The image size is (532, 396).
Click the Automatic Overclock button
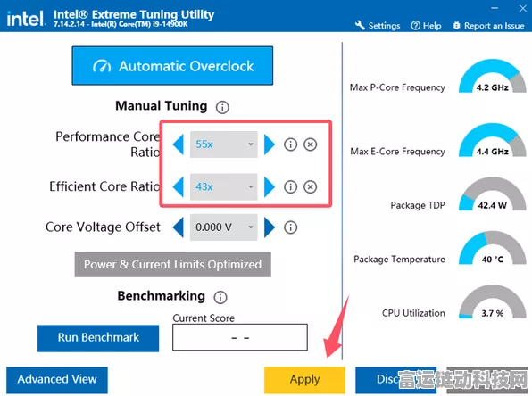(172, 65)
